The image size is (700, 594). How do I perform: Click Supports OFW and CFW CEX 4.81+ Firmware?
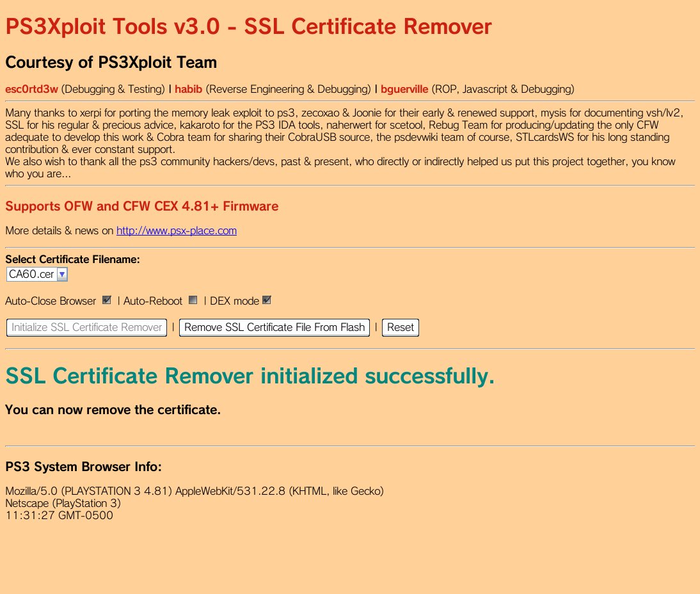pos(142,206)
